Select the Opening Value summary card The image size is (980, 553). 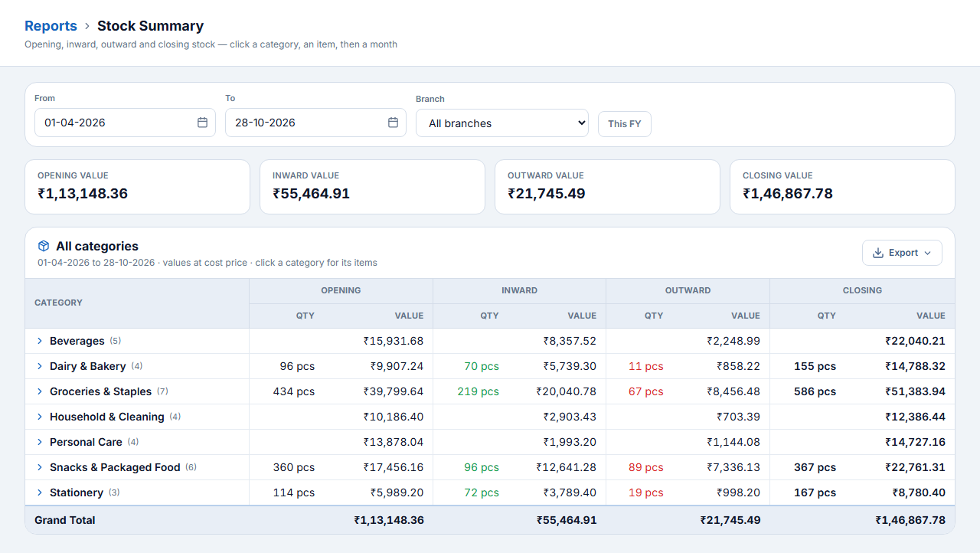[x=138, y=187]
